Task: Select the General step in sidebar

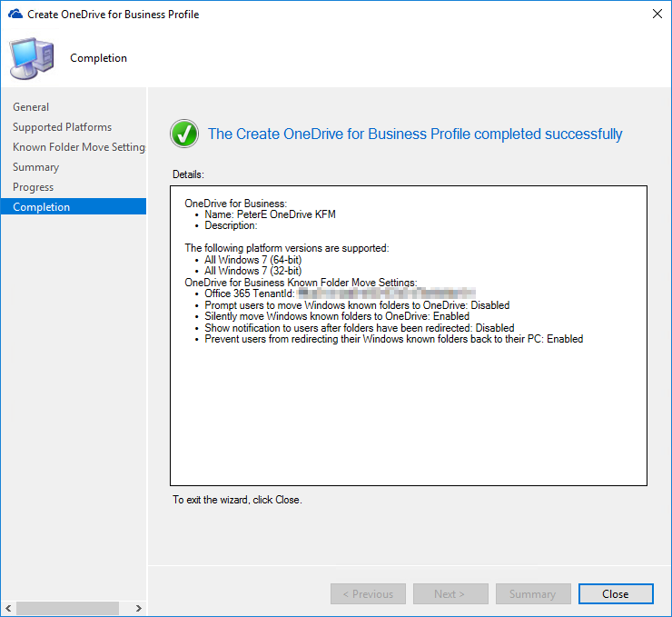Action: point(31,107)
